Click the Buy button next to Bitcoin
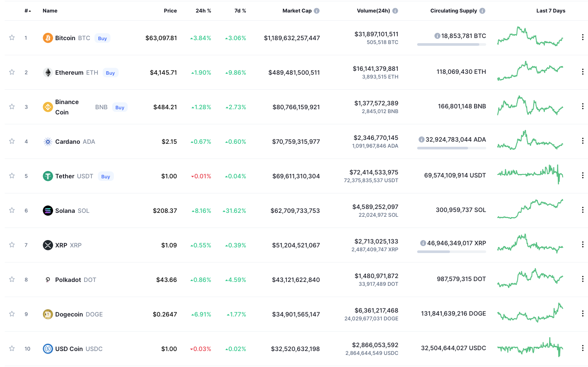 point(102,38)
